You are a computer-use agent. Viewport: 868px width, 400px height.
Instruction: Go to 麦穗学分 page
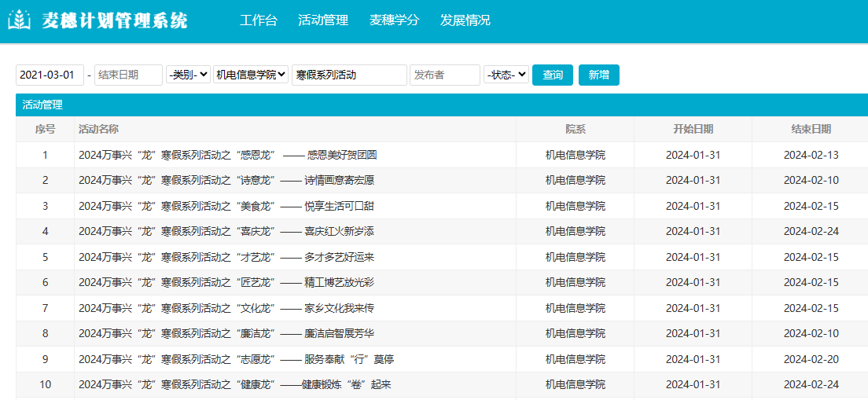[394, 20]
